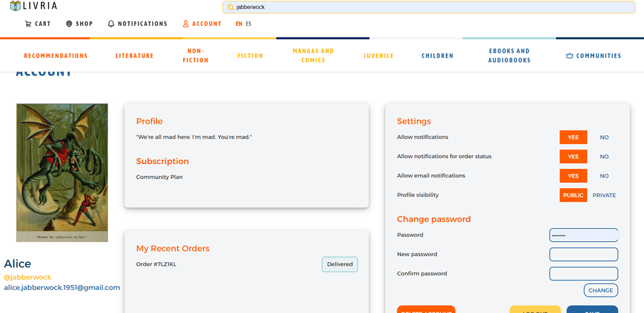Click the search magnifier icon
Screen dimensions: 644x313
[x=231, y=7]
